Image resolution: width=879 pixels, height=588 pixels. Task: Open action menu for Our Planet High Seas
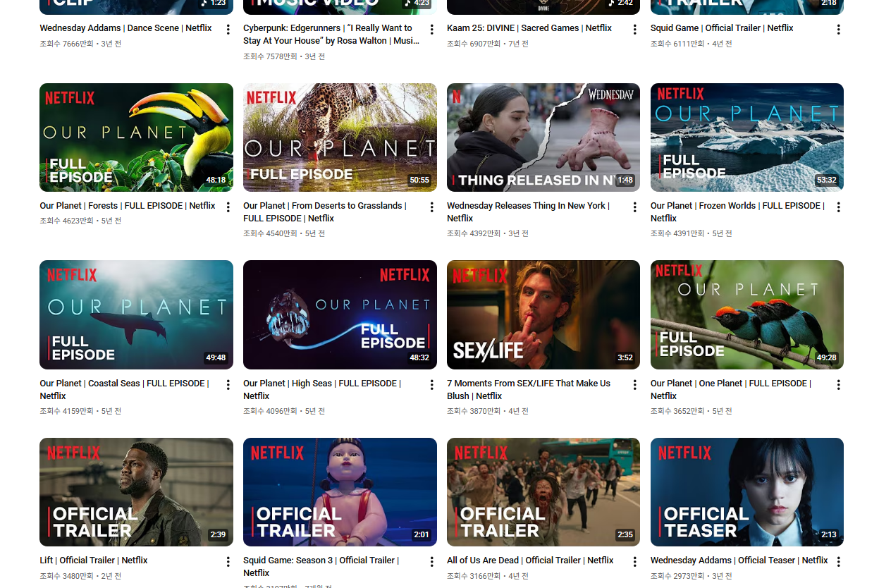click(431, 385)
